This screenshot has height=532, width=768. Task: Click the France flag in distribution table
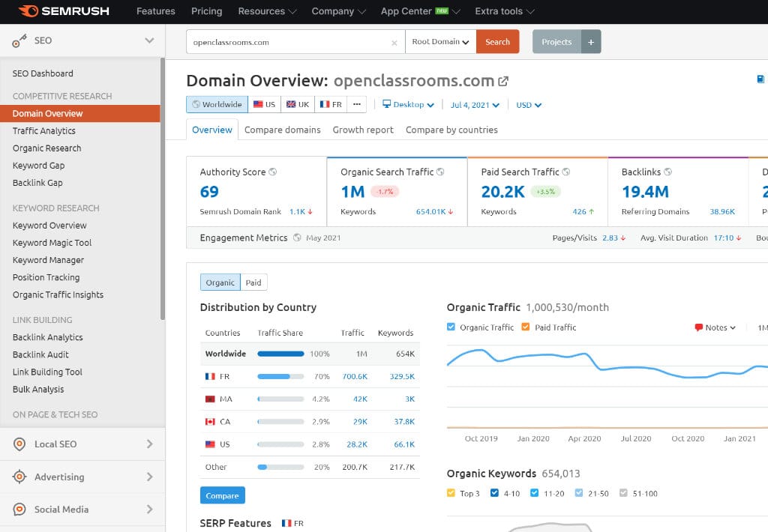click(x=210, y=376)
